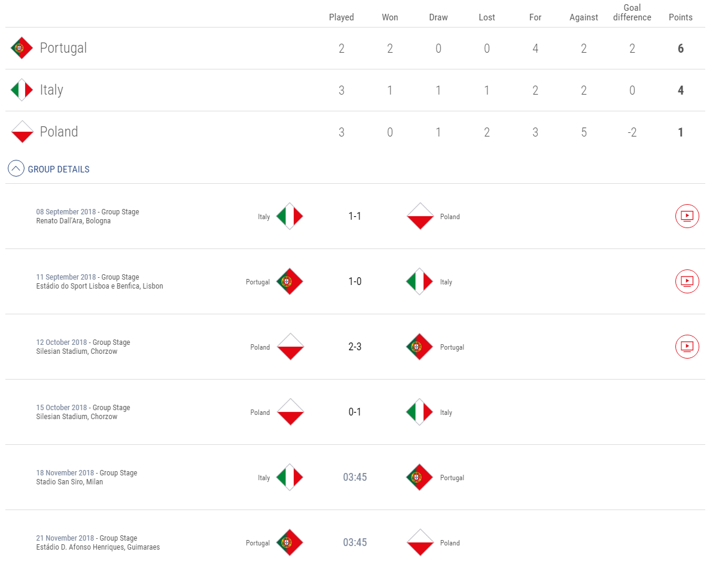The width and height of the screenshot is (728, 561).
Task: Play video for Poland vs Portugal match
Action: point(687,347)
